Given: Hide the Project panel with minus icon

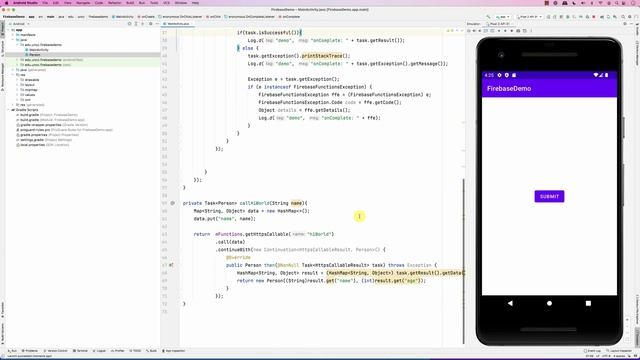Looking at the screenshot, I should coord(157,24).
